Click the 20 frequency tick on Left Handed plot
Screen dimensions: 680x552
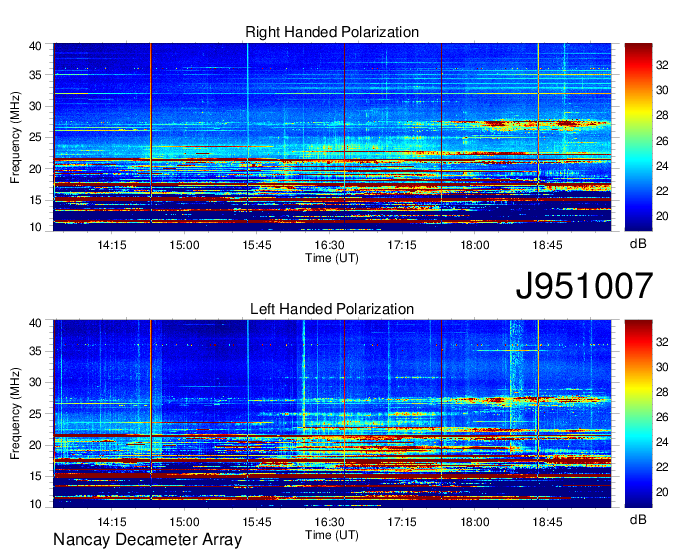pos(35,445)
